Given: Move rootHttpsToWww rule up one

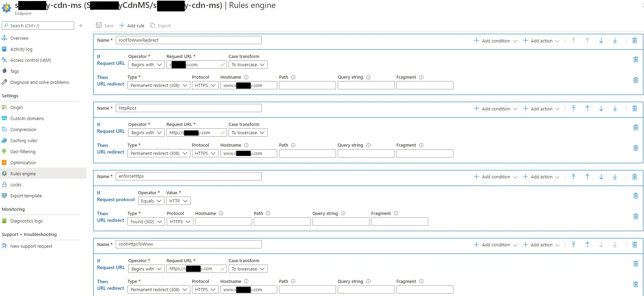Looking at the screenshot, I should pos(587,245).
